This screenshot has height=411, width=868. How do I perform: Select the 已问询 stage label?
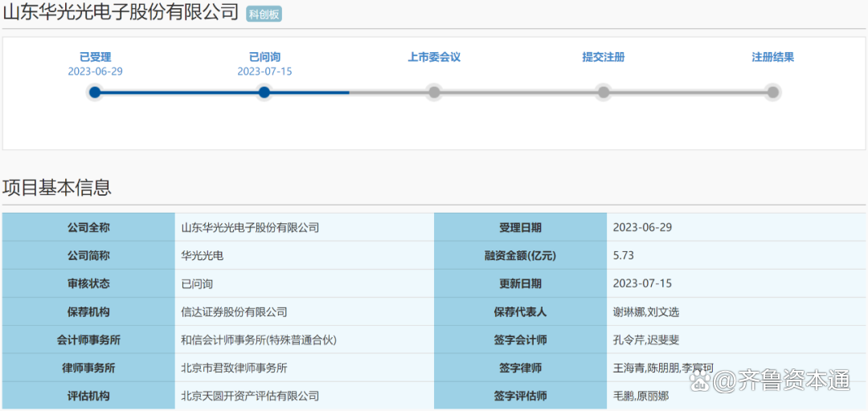coord(264,57)
